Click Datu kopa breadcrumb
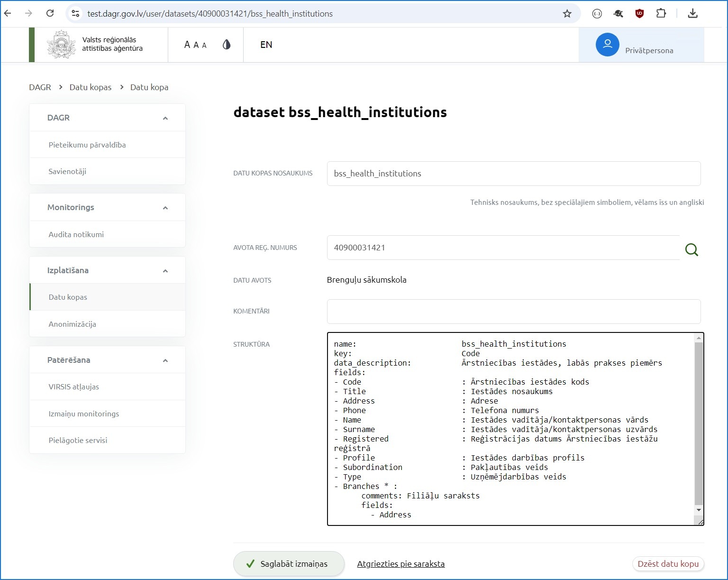This screenshot has height=580, width=728. [149, 87]
